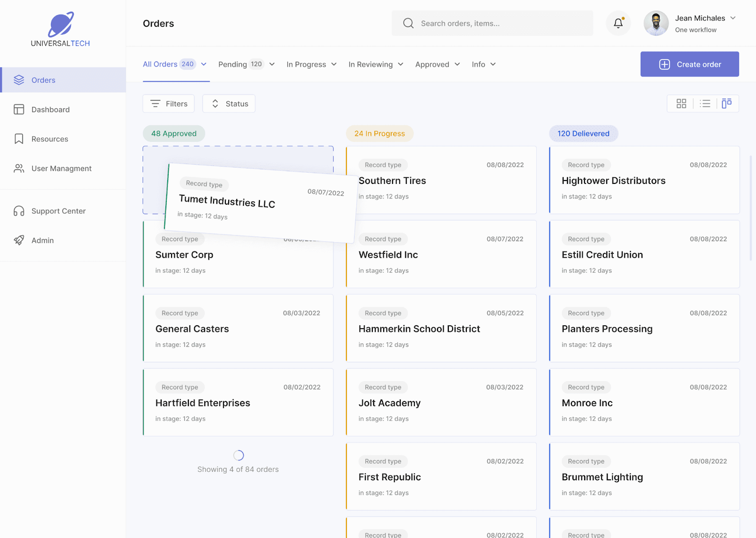756x538 pixels.
Task: Click the 24 In Progress column badge
Action: tap(380, 133)
